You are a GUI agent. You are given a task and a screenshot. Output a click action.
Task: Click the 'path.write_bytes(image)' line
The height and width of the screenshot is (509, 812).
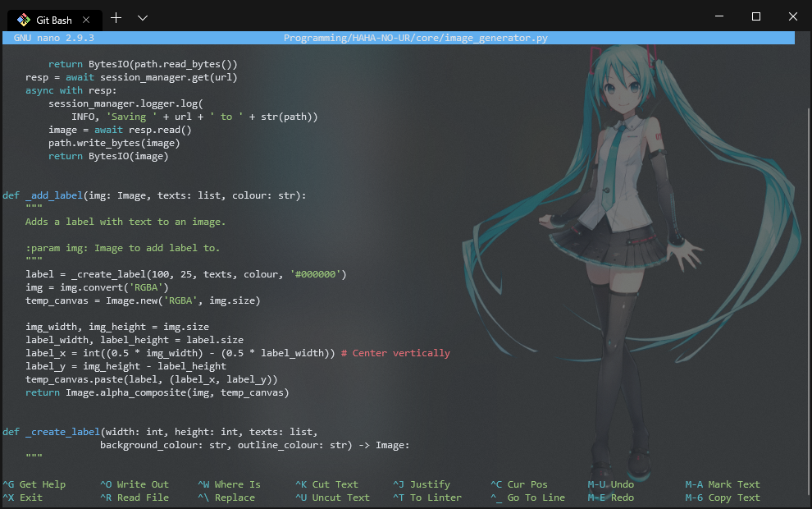click(114, 143)
